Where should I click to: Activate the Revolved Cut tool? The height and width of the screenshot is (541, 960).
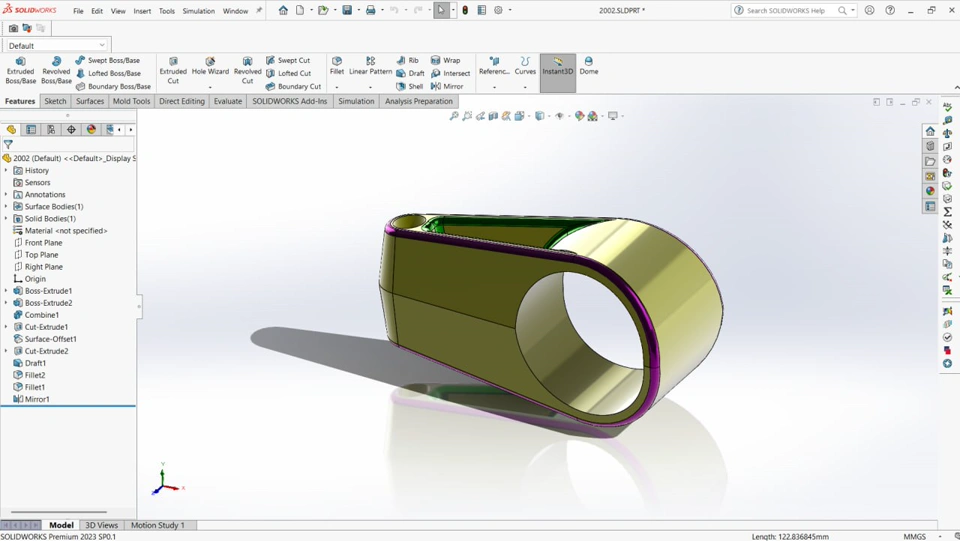point(247,70)
